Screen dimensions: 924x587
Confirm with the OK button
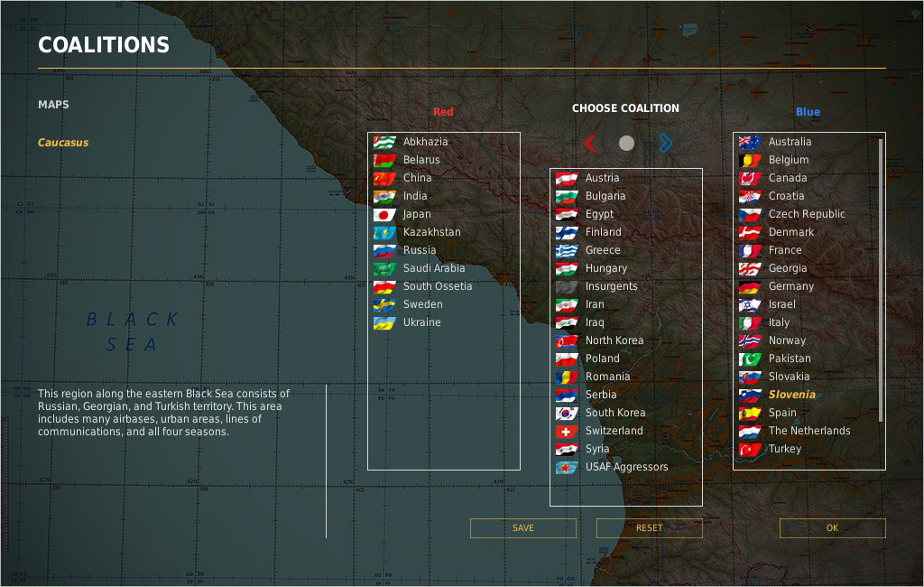(832, 528)
